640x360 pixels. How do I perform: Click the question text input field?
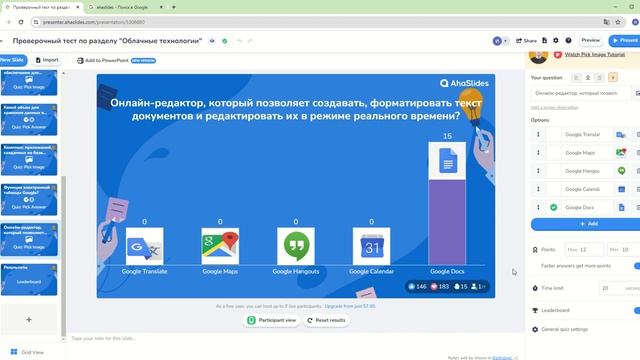point(580,93)
